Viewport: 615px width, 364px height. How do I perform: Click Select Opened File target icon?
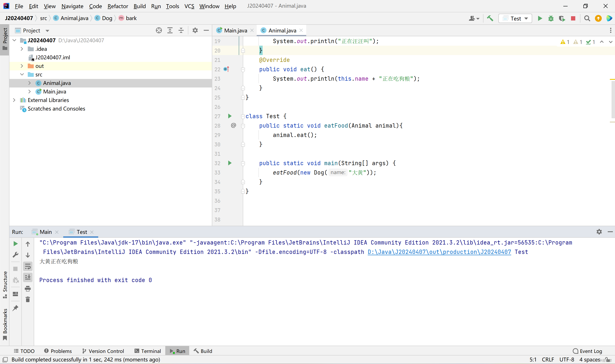tap(159, 31)
